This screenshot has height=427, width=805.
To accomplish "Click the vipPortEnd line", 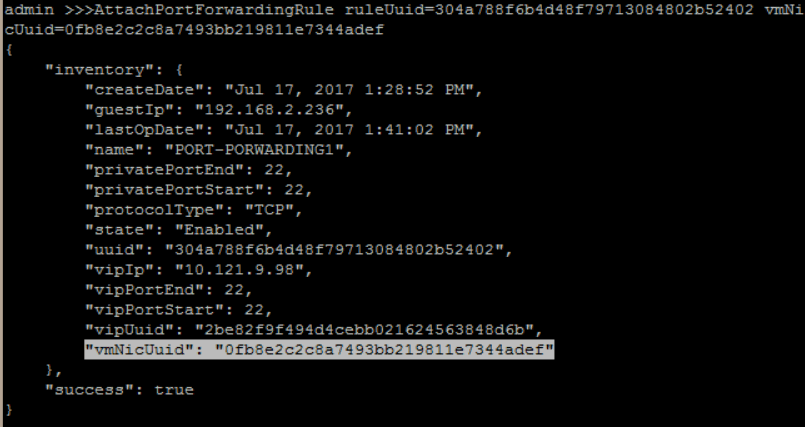I will (x=169, y=290).
